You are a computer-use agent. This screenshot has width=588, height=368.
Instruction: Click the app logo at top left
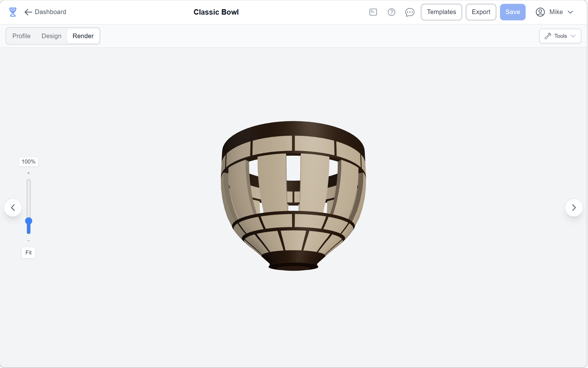(13, 12)
